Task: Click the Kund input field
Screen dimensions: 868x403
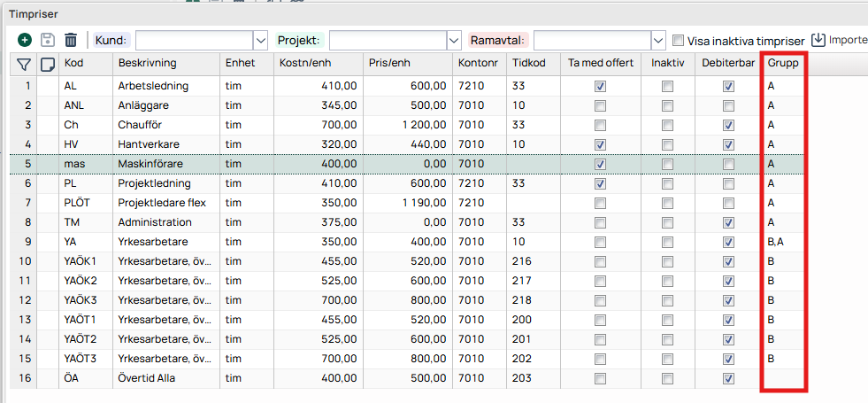Action: click(193, 40)
